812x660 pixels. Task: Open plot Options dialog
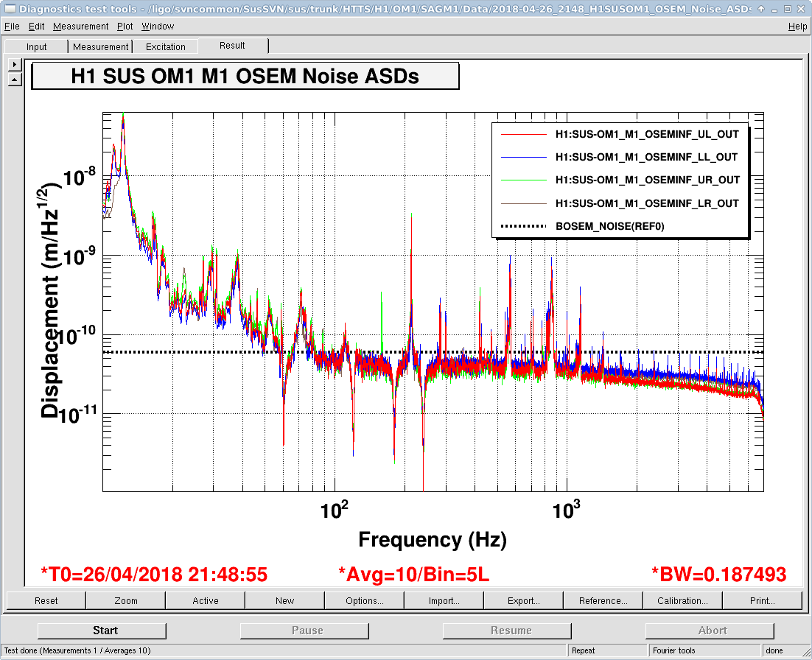(x=365, y=601)
